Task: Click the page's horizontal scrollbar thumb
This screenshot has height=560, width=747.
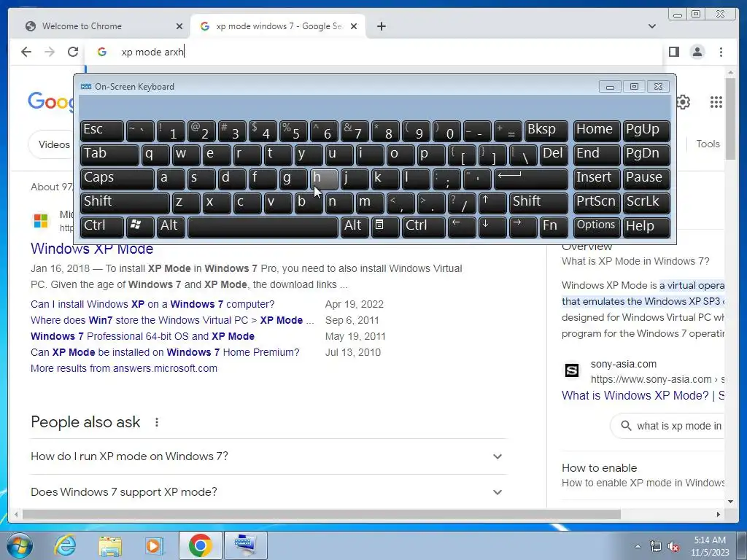Action: point(322,514)
